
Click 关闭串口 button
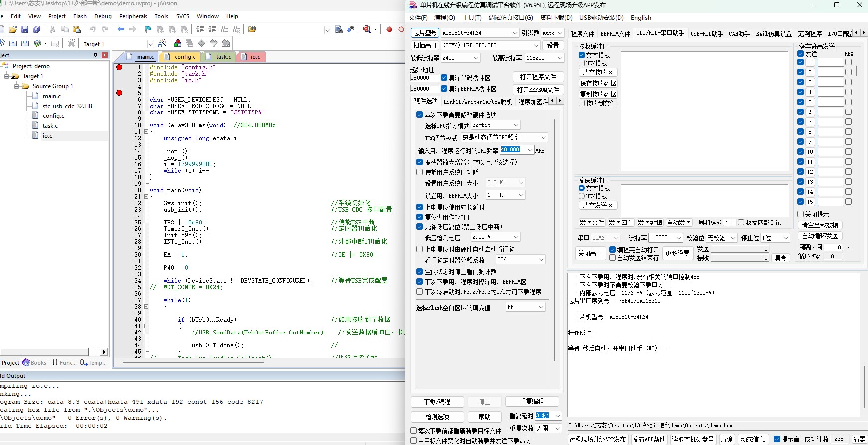click(590, 253)
